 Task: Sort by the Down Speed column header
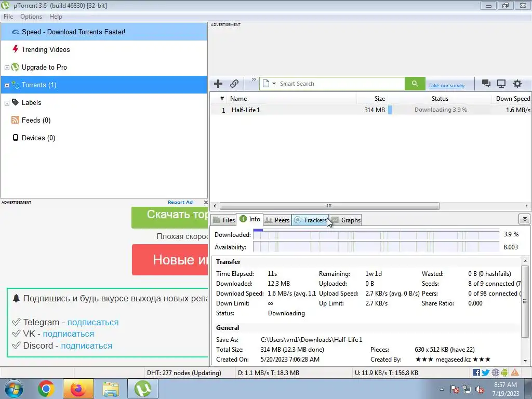click(x=511, y=99)
